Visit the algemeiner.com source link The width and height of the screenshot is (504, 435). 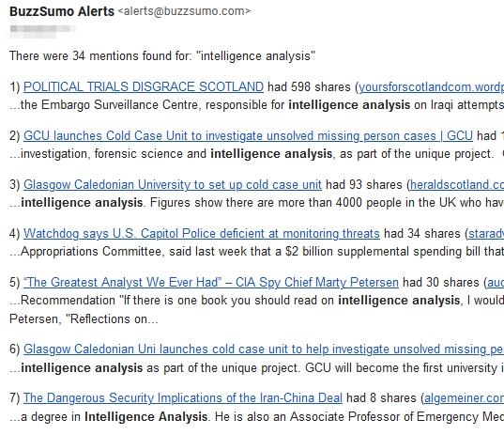(465, 398)
